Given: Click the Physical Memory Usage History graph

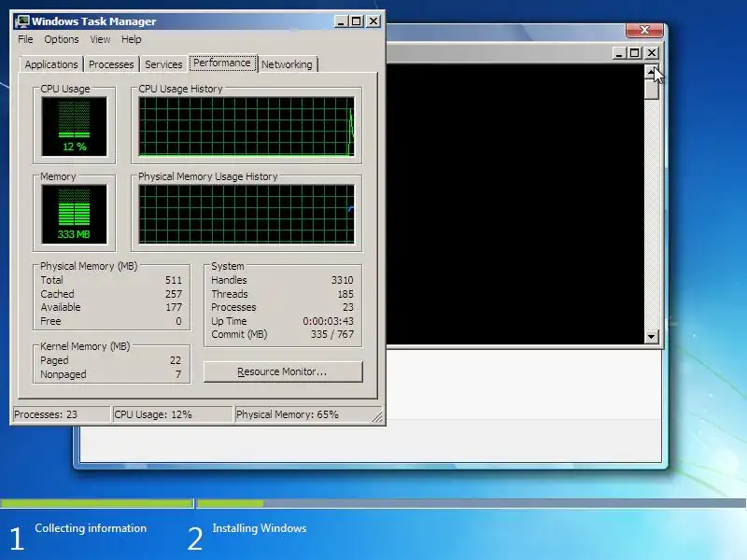Looking at the screenshot, I should pyautogui.click(x=247, y=215).
